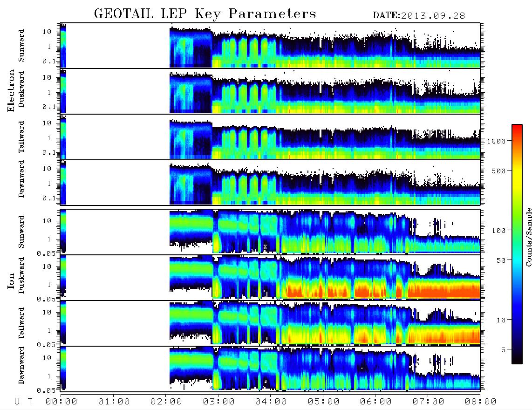
Task: Click the "05:00" time tick label
Action: pos(324,402)
